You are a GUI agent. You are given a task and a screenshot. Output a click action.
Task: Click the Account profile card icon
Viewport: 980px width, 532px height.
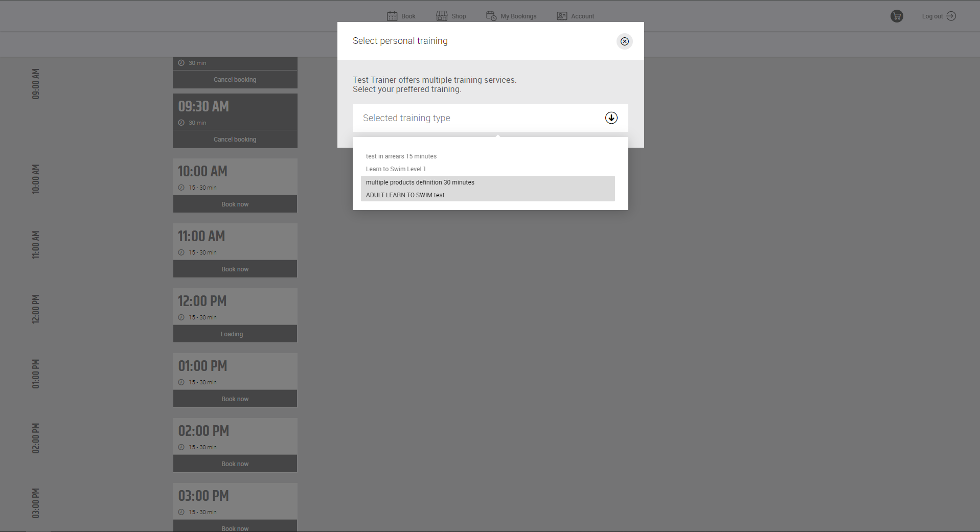562,16
